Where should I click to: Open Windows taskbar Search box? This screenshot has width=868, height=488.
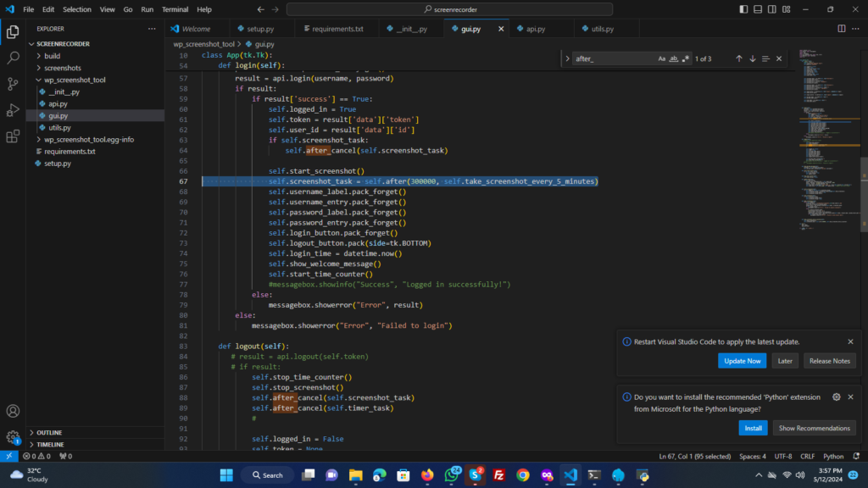pyautogui.click(x=266, y=475)
